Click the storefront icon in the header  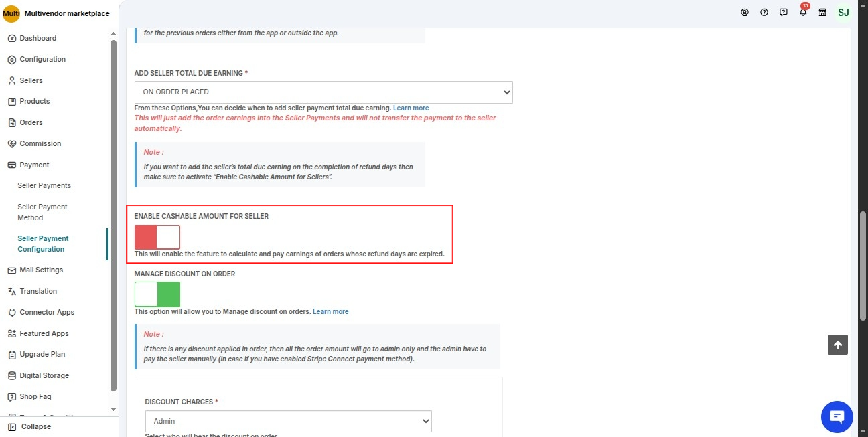[x=822, y=12]
